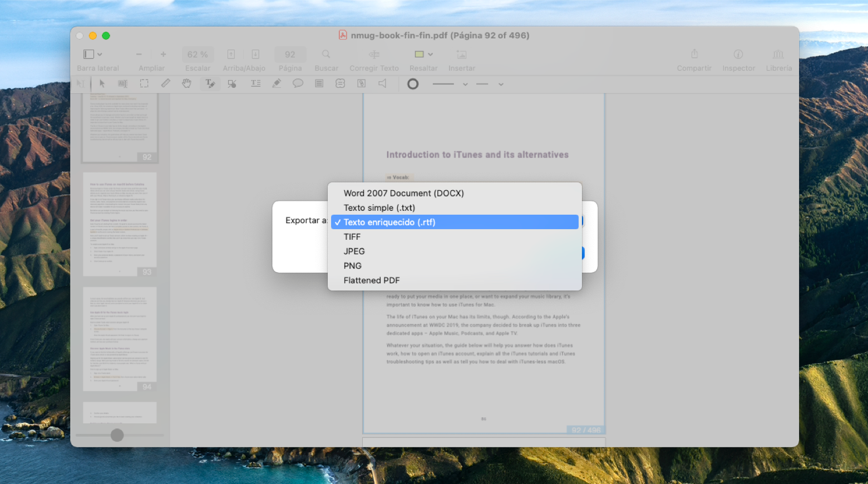Screen dimensions: 868x484
Task: Open the Inspector panel
Action: 738,55
